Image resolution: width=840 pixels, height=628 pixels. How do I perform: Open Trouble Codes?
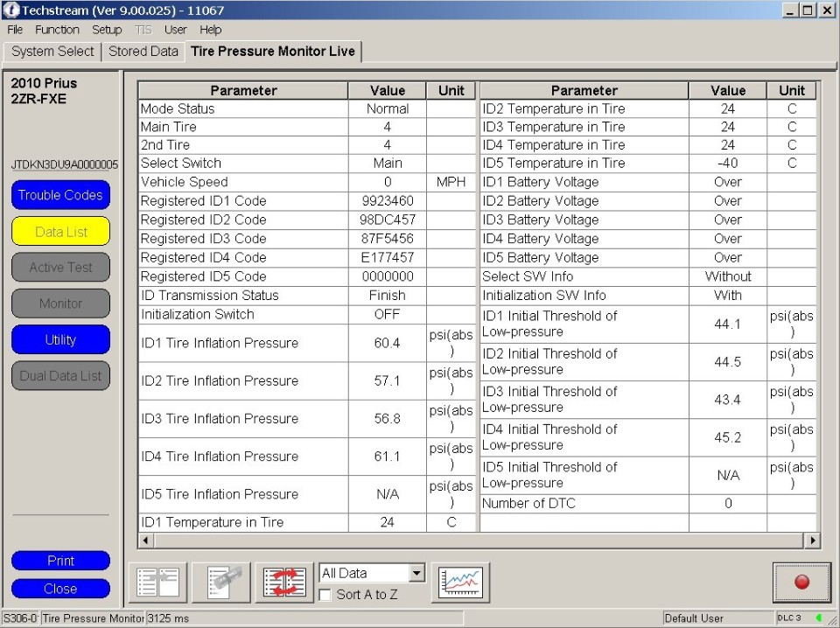click(60, 195)
